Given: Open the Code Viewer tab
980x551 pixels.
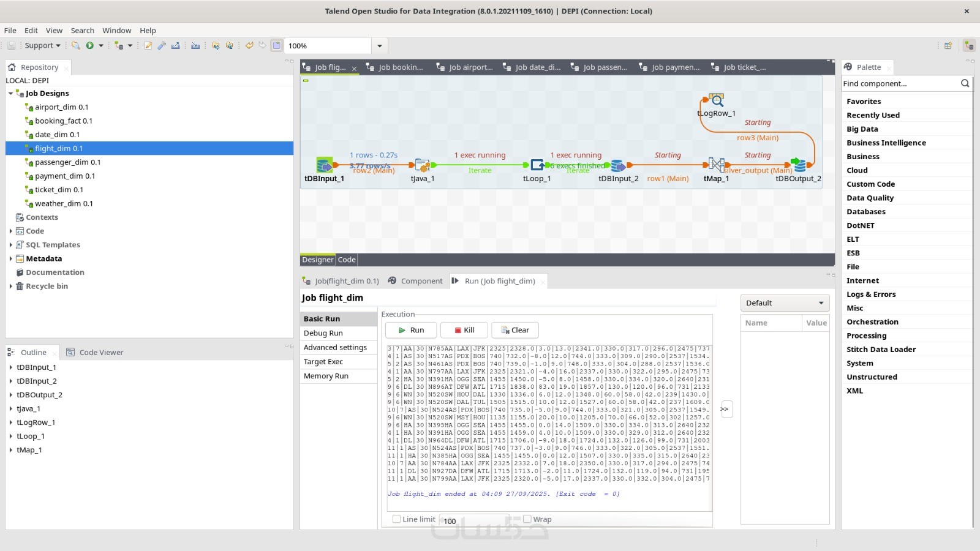Looking at the screenshot, I should coord(95,353).
